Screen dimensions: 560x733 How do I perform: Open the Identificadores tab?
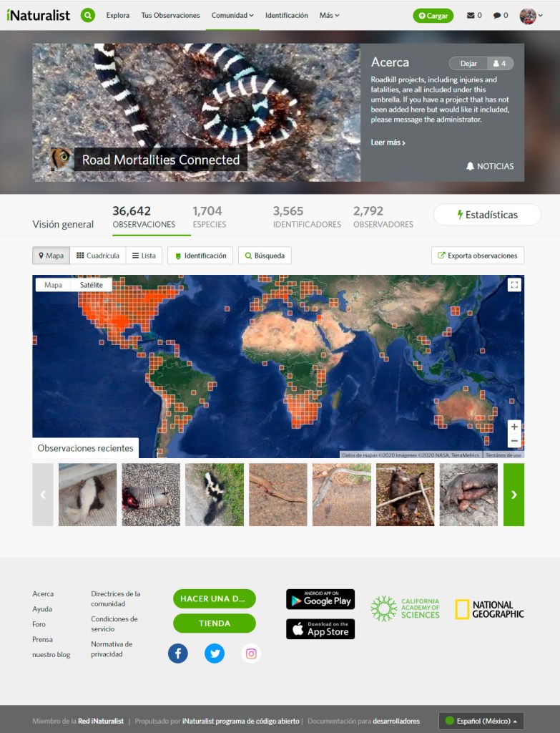[307, 218]
